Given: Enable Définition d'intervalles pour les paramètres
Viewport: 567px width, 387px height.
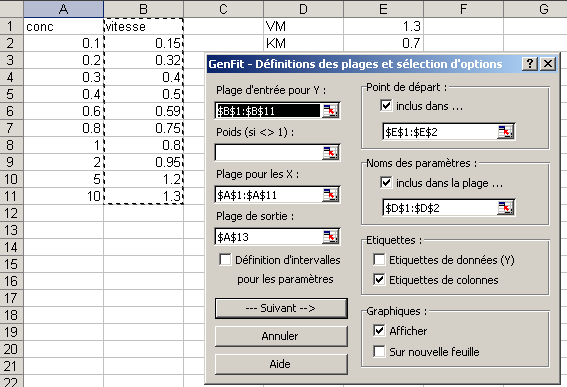Looking at the screenshot, I should [225, 259].
